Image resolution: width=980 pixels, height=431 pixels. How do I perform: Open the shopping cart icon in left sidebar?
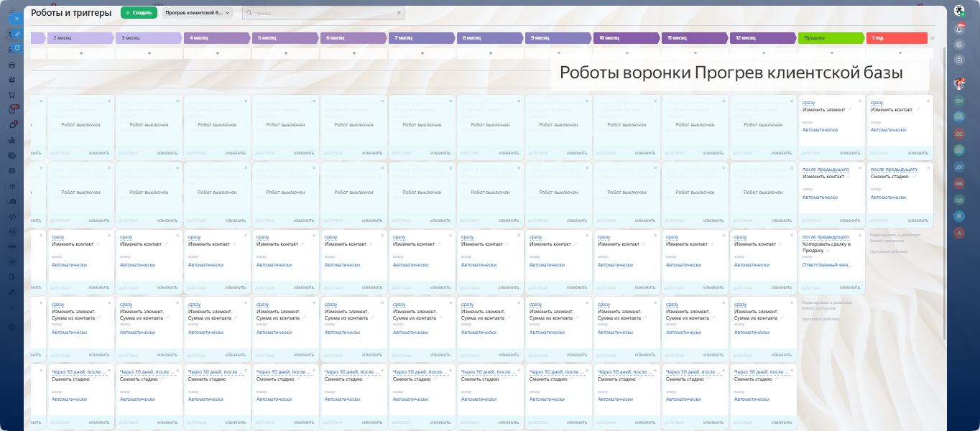(11, 94)
